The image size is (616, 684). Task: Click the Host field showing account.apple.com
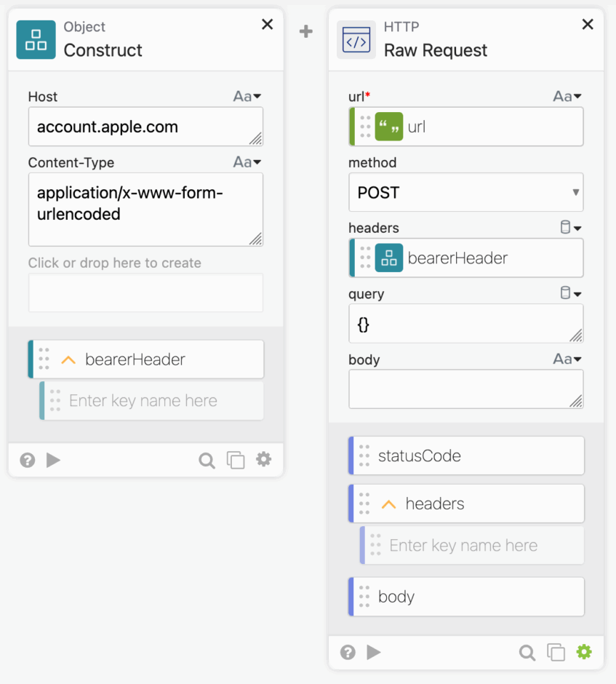click(145, 126)
